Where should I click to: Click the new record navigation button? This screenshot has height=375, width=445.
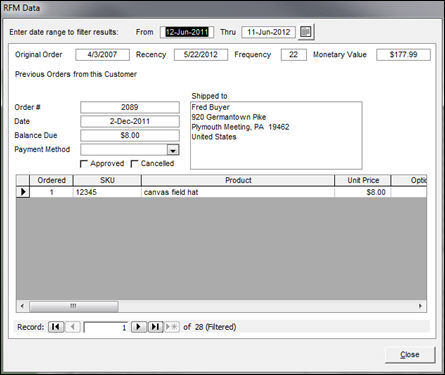172,327
